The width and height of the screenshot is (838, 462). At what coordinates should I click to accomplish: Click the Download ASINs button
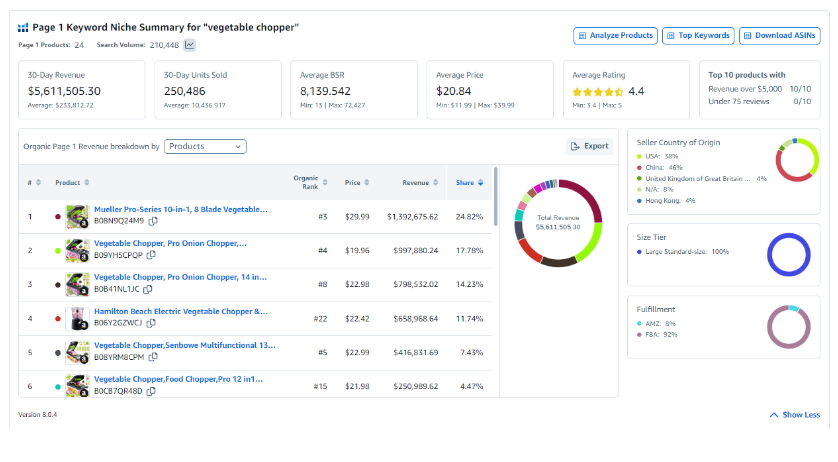[779, 36]
